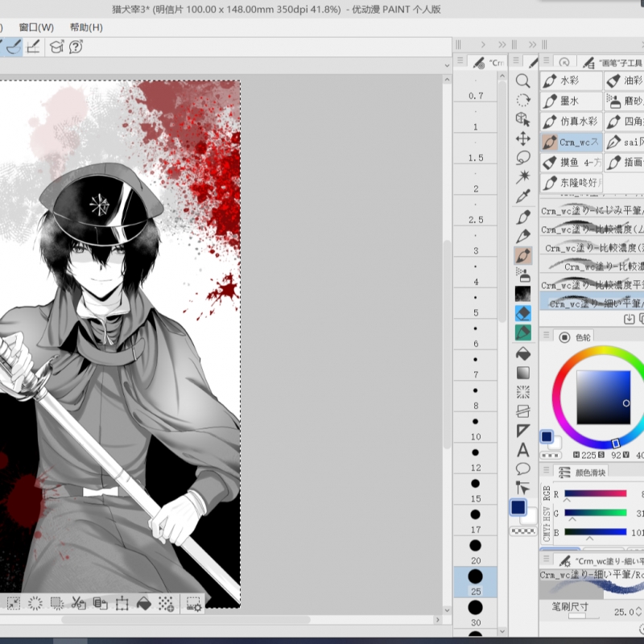
Task: Select the Balloon speech bubble tool
Action: pyautogui.click(x=522, y=469)
